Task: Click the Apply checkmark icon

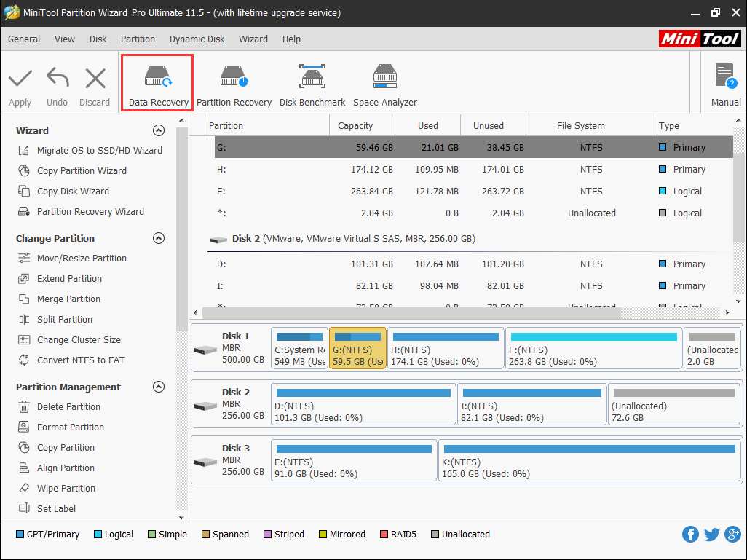Action: coord(20,78)
